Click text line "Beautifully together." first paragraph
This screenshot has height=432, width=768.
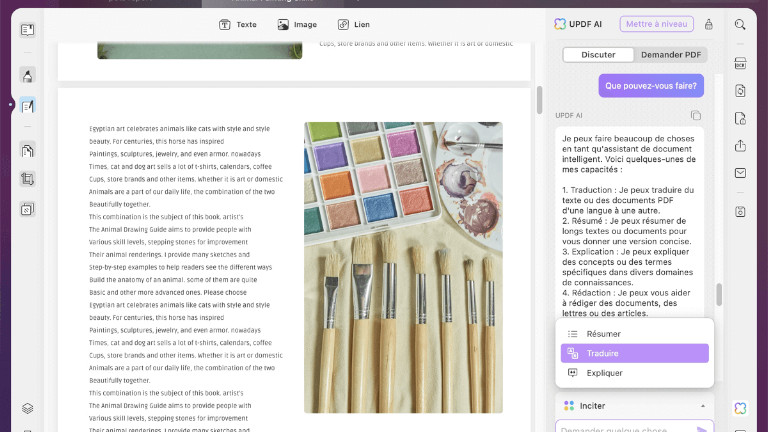tap(120, 204)
